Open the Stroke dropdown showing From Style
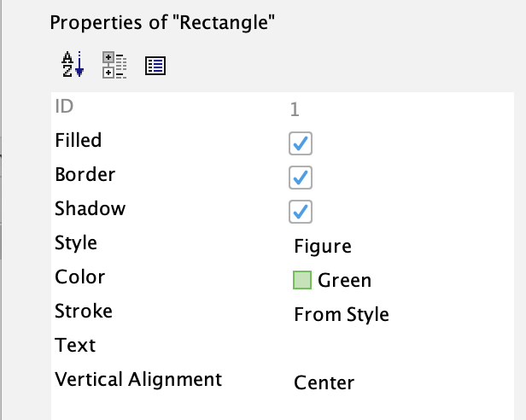Image resolution: width=526 pixels, height=420 pixels. 400,314
